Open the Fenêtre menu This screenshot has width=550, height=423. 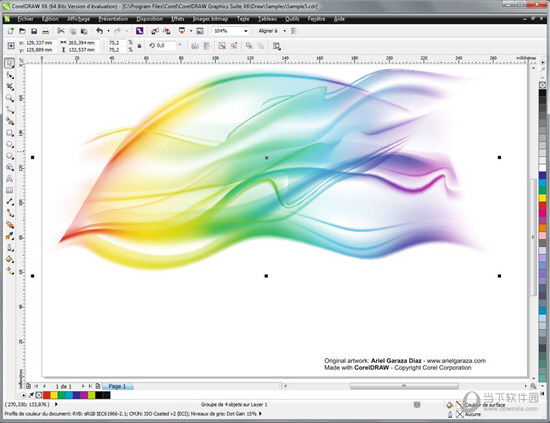pyautogui.click(x=316, y=19)
